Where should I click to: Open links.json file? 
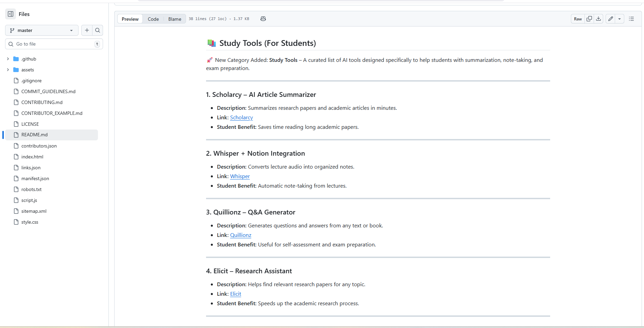tap(31, 168)
